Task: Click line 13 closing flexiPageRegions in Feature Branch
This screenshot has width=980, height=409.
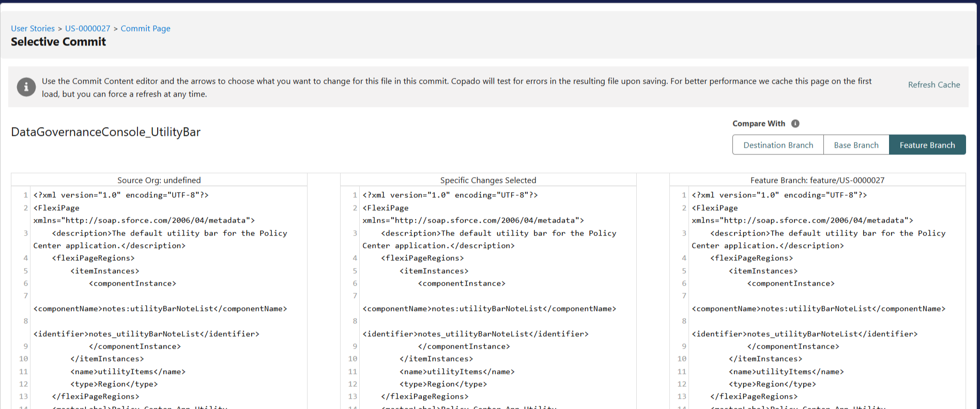Action: coord(754,397)
